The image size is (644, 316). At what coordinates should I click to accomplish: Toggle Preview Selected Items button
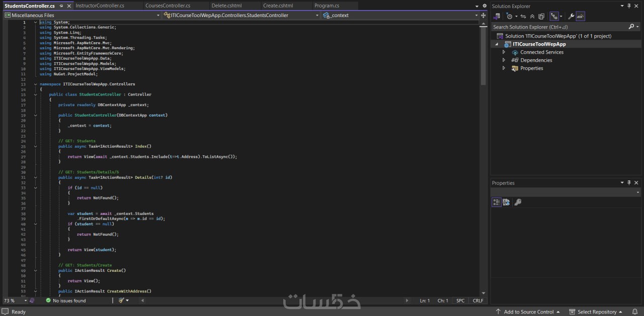(580, 16)
